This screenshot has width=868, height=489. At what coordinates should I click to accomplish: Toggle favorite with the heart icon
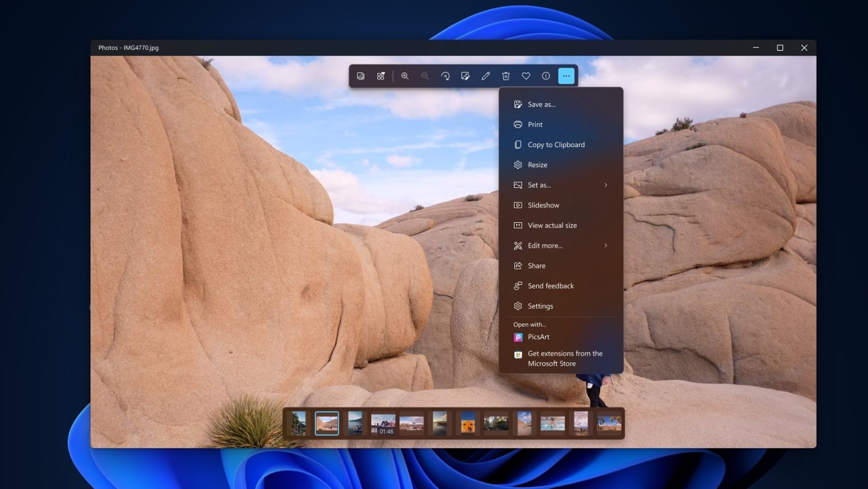526,76
